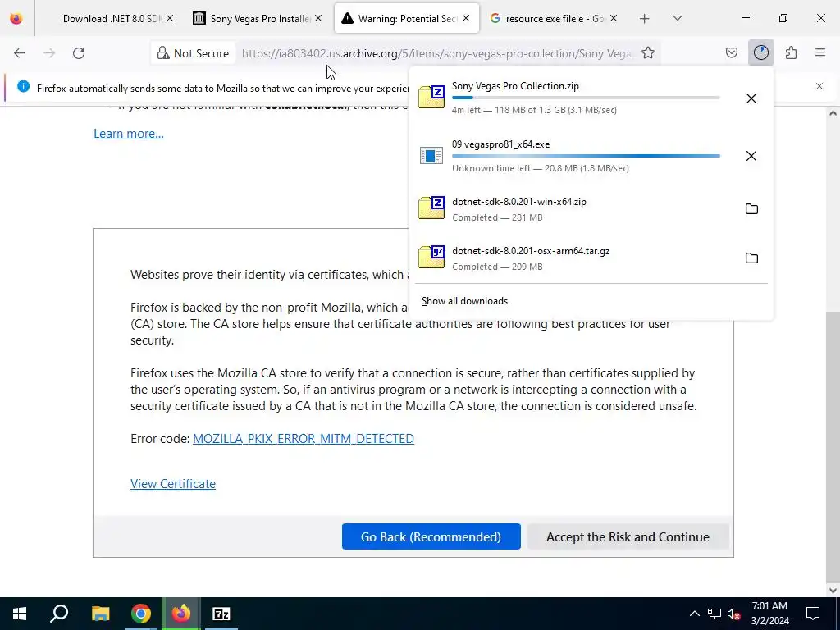Screen dimensions: 840x630
Task: Close the Sony Vegas Pro Installer tab
Action: point(318,18)
